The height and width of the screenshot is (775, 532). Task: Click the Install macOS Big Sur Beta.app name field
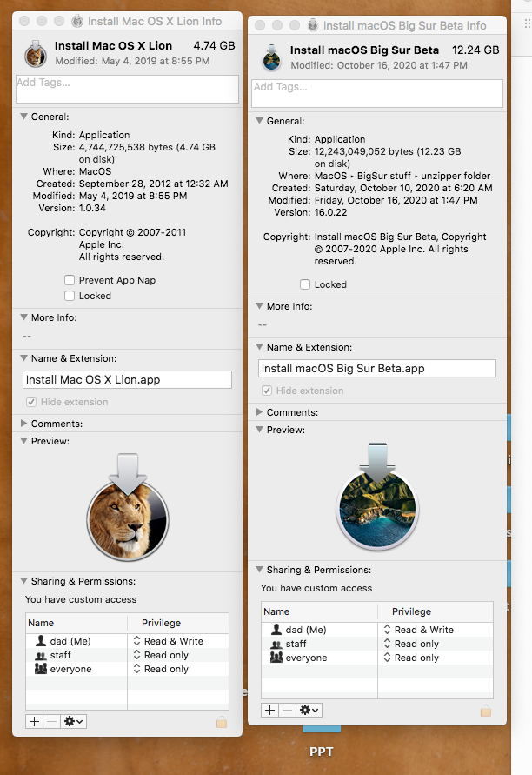click(377, 368)
